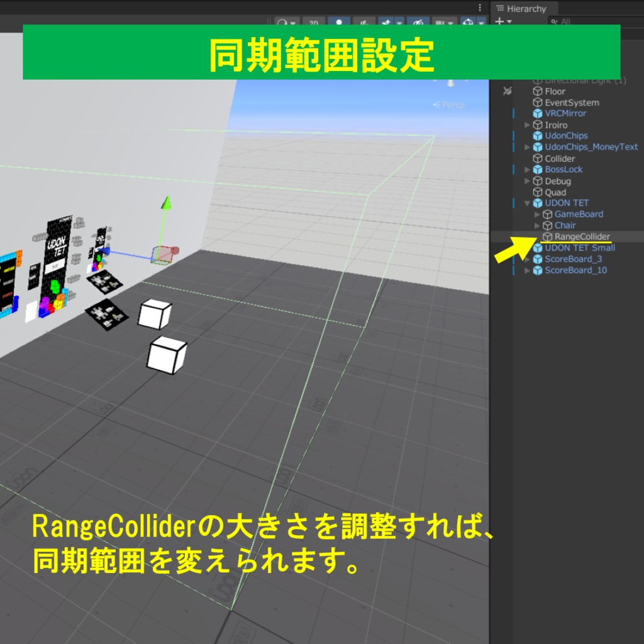Select the Floor object
This screenshot has height=644, width=644.
coord(555,91)
